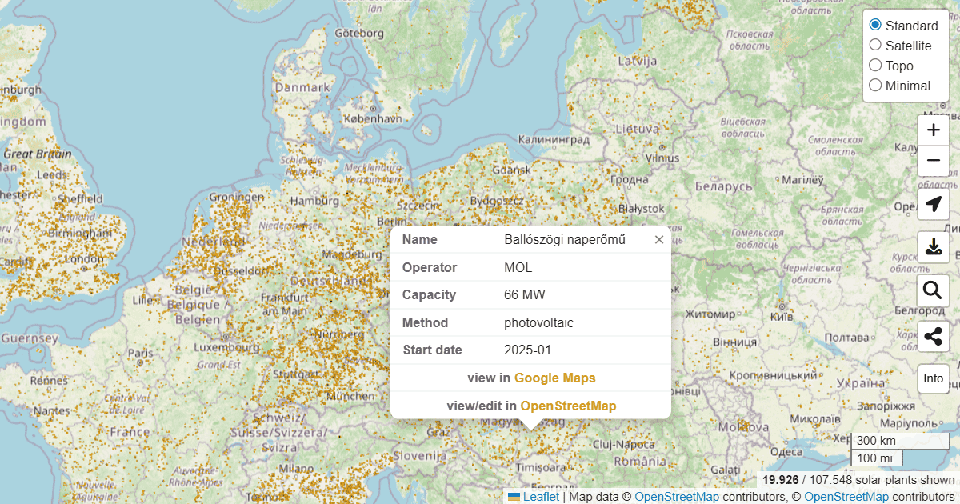This screenshot has height=504, width=960.
Task: Click the Gdańsk label on map
Action: pyautogui.click(x=511, y=170)
